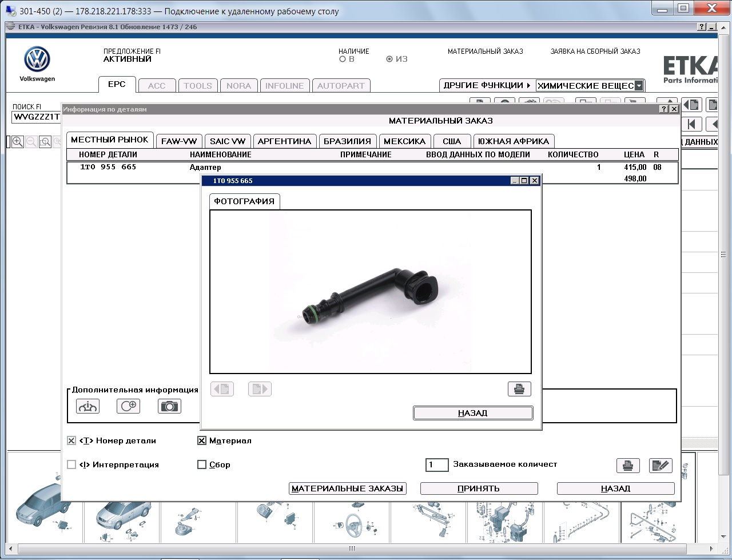Select the 'ИЗ' availability radio button
The image size is (732, 560).
[389, 59]
